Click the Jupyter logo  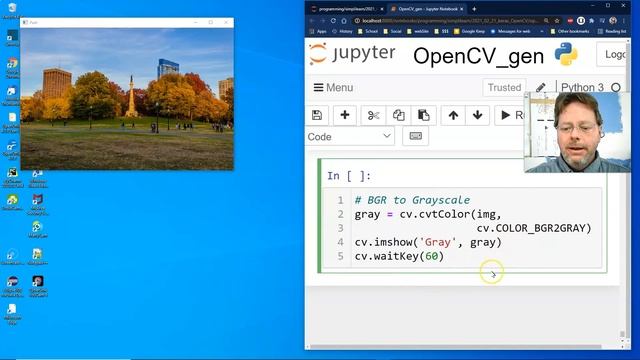click(353, 54)
